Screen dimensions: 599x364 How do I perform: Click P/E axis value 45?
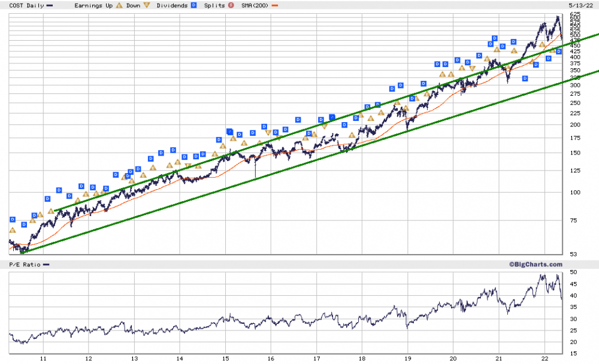573,284
